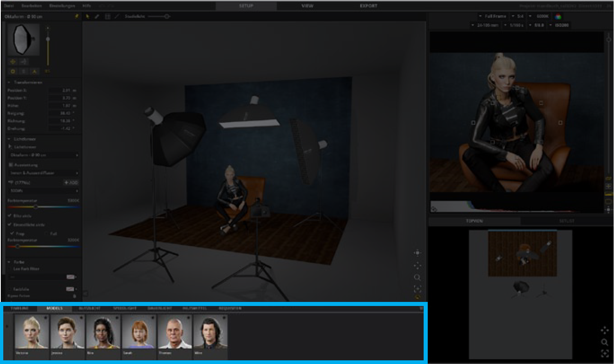
Task: Collapse the Transformieren section
Action: [10, 83]
